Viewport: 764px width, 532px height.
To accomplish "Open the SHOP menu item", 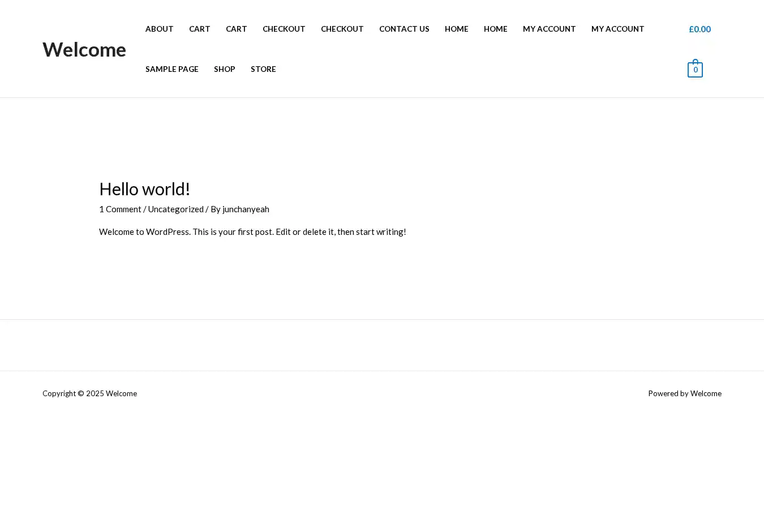I will coord(224,69).
